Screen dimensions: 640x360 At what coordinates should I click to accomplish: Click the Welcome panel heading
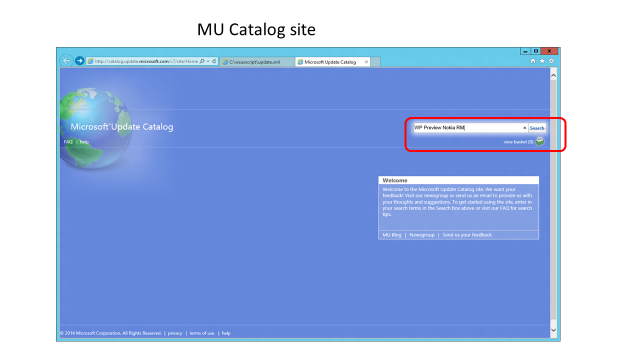(395, 180)
